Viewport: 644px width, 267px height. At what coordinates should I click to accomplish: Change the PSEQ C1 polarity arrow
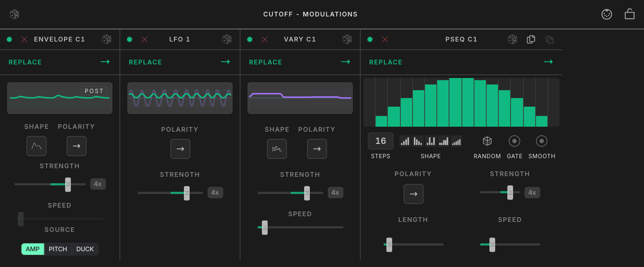point(414,194)
